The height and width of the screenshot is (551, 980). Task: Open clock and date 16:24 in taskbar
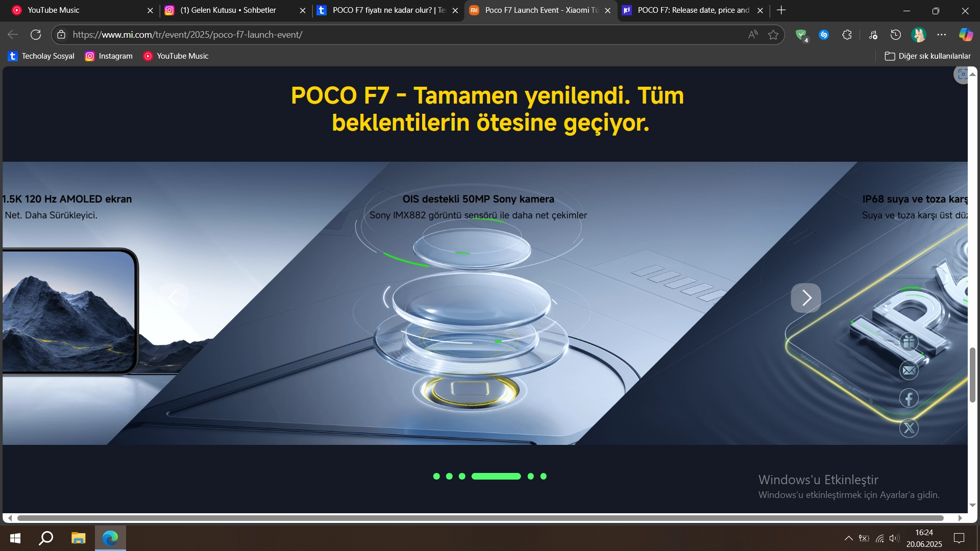click(924, 538)
